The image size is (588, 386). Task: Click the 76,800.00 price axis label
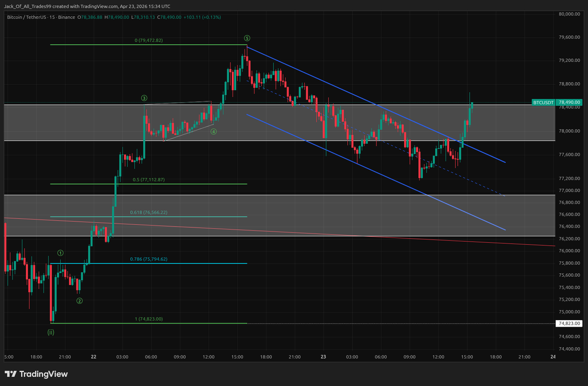coord(570,203)
